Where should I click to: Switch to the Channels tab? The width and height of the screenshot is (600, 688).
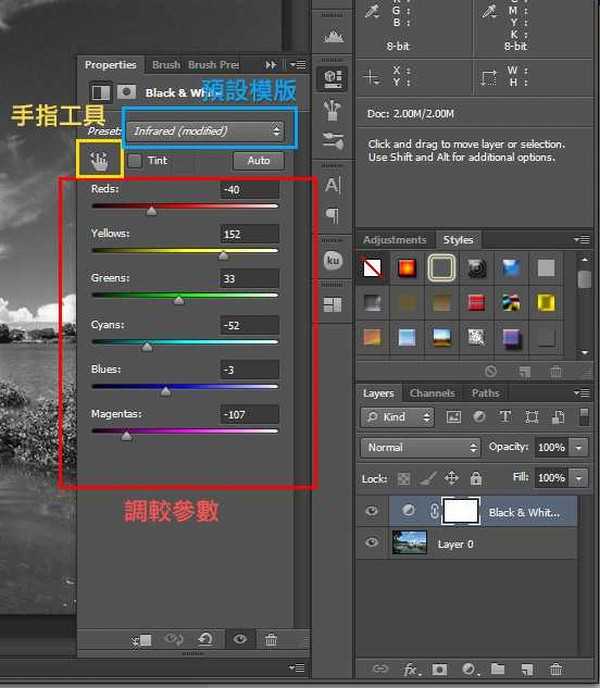point(432,393)
